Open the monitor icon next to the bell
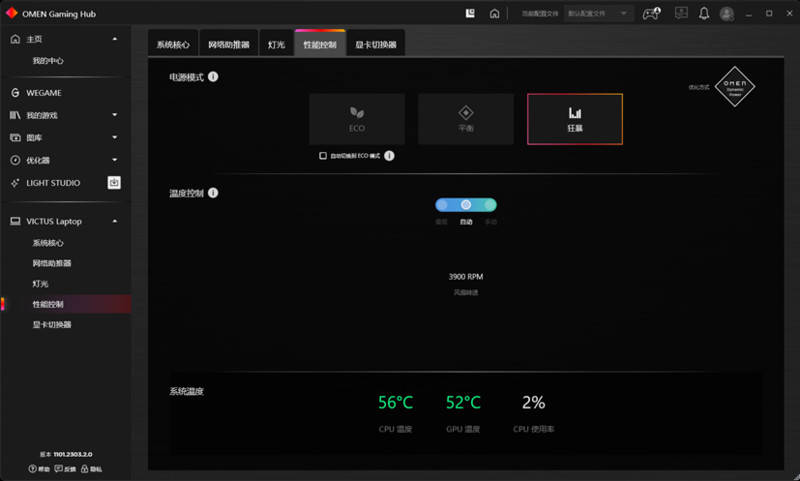800x481 pixels. tap(681, 13)
